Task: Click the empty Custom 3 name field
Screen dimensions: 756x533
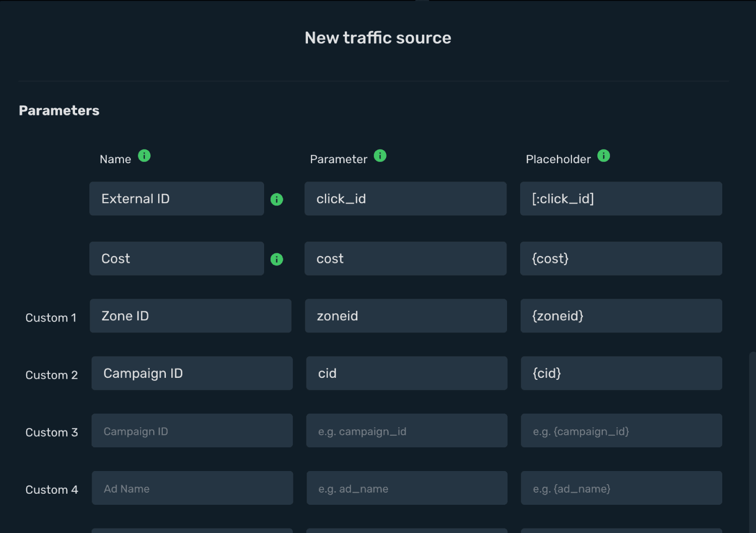Action: 192,431
